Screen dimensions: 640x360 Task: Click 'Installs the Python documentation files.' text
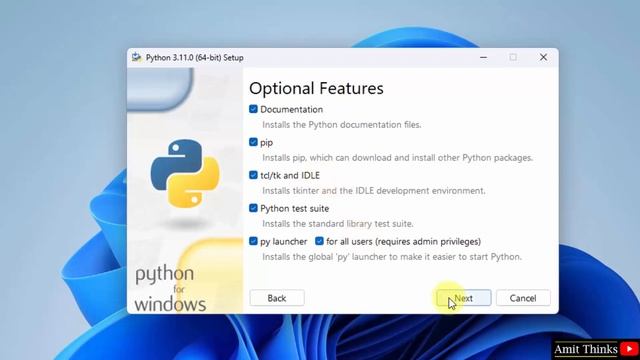(341, 124)
